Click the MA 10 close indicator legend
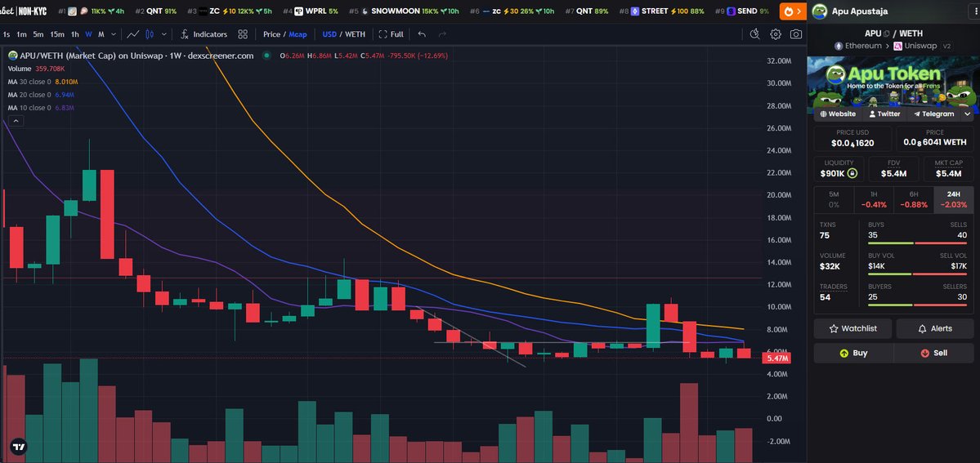Viewport: 980px width, 463px height. pyautogui.click(x=41, y=108)
